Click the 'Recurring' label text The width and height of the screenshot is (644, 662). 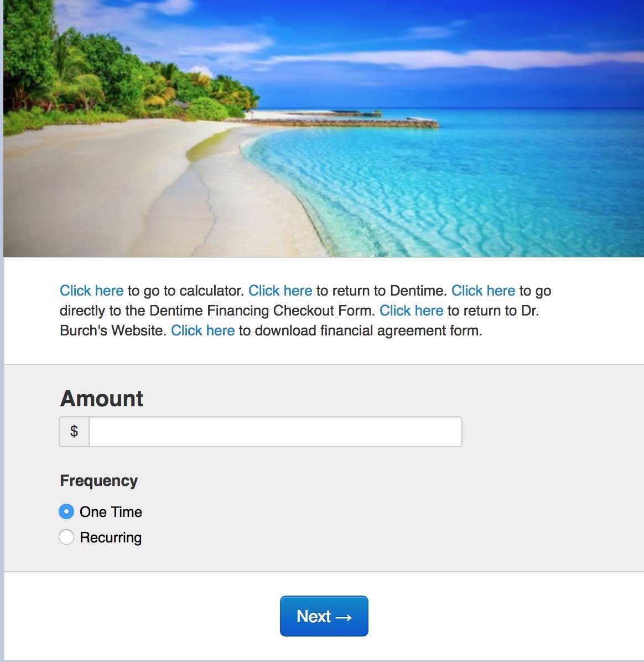tap(111, 538)
